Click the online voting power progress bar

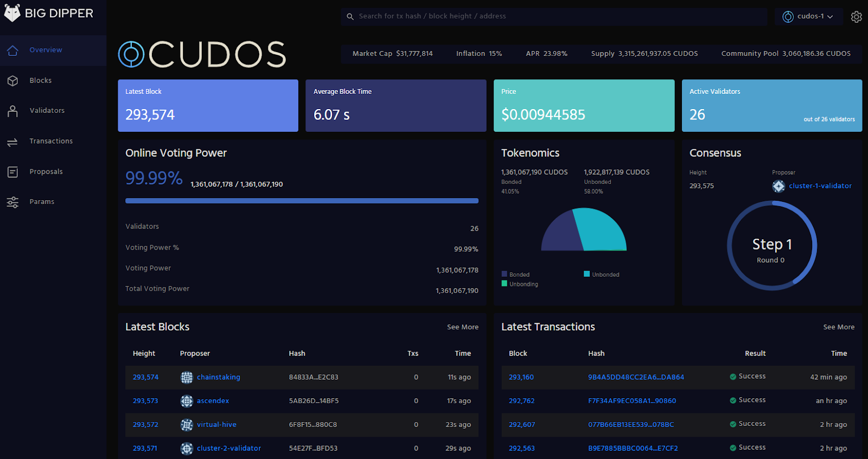point(302,201)
